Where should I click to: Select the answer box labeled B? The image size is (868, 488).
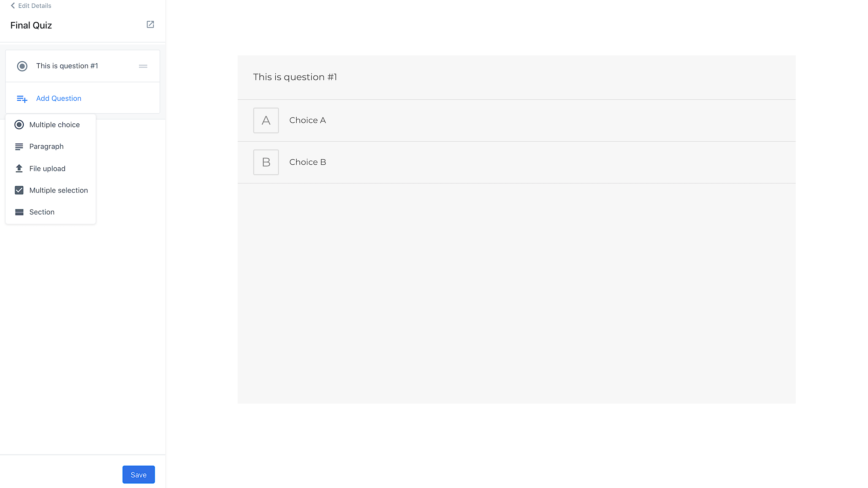(x=266, y=162)
